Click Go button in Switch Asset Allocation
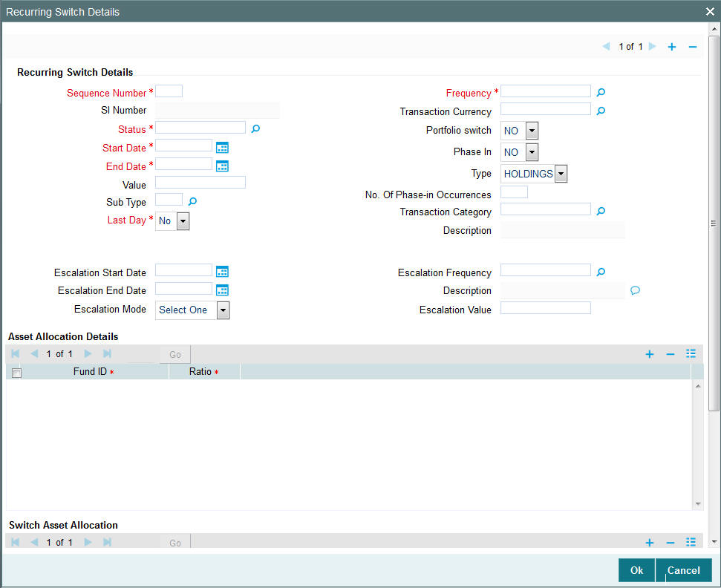721x588 pixels. [175, 542]
